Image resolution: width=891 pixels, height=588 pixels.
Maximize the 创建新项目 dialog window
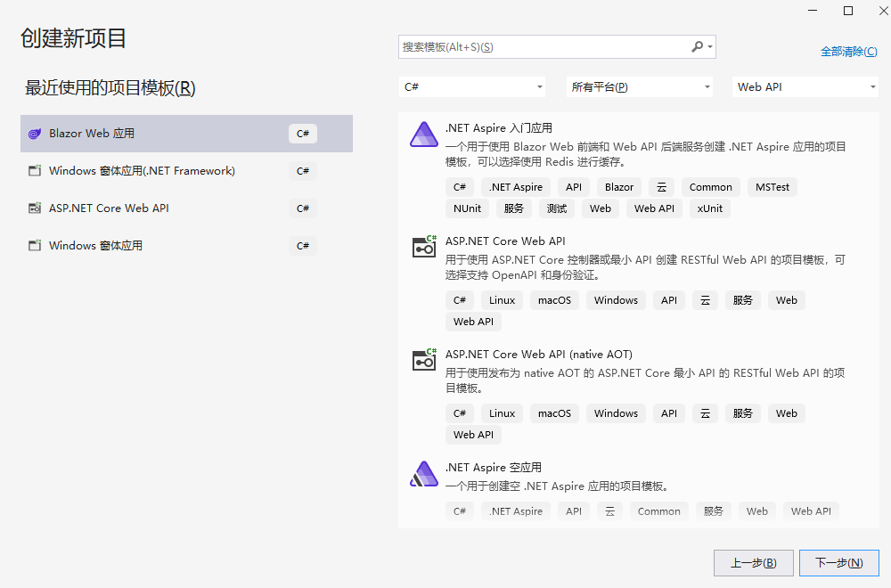click(x=848, y=11)
